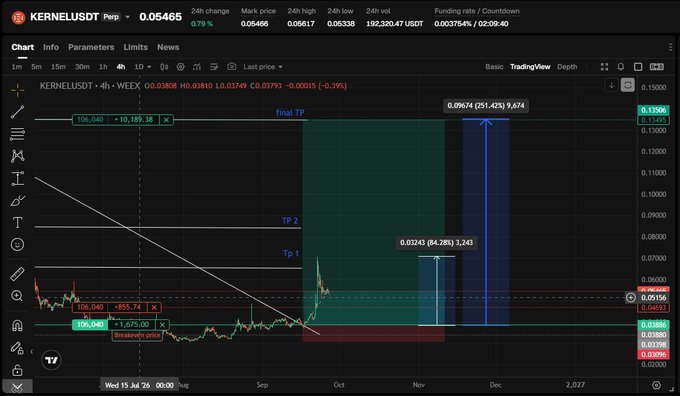This screenshot has width=680, height=396.
Task: Enter fullscreen chart mode
Action: (x=604, y=66)
